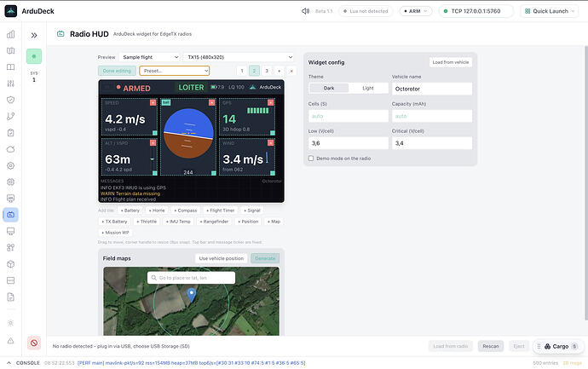Enable Demo mode on the radio checkbox

[311, 159]
